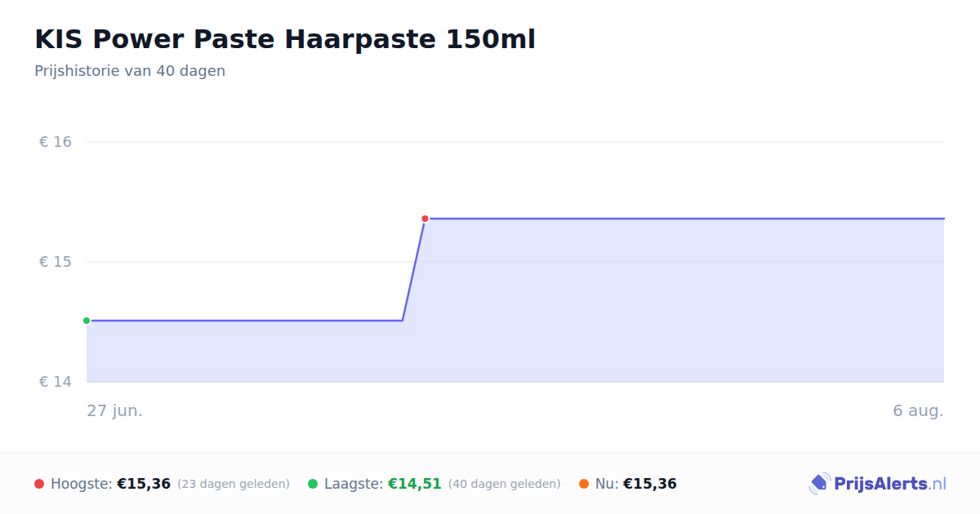Click the 27 jun. start date label
Image resolution: width=980 pixels, height=514 pixels.
pyautogui.click(x=115, y=410)
